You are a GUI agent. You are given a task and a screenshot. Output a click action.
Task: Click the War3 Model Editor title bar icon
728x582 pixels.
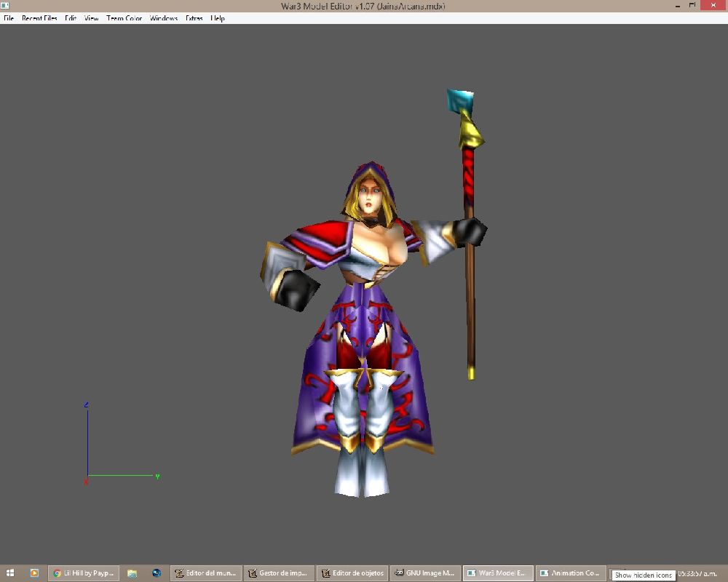point(4,6)
